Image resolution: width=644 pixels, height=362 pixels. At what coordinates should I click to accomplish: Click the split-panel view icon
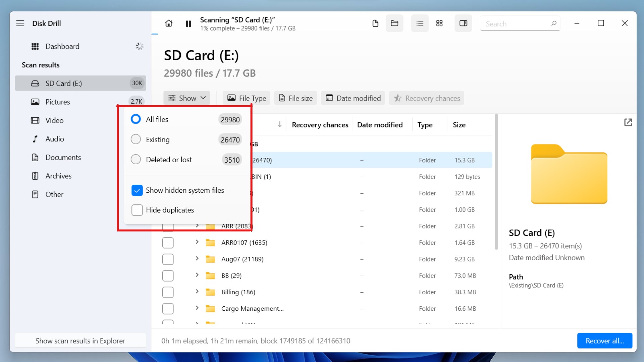point(463,23)
